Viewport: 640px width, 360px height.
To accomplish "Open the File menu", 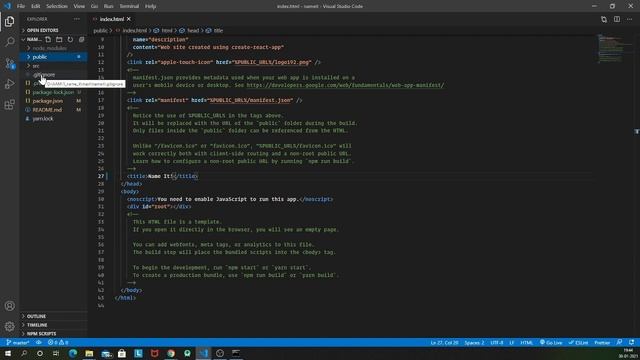I will pos(21,6).
